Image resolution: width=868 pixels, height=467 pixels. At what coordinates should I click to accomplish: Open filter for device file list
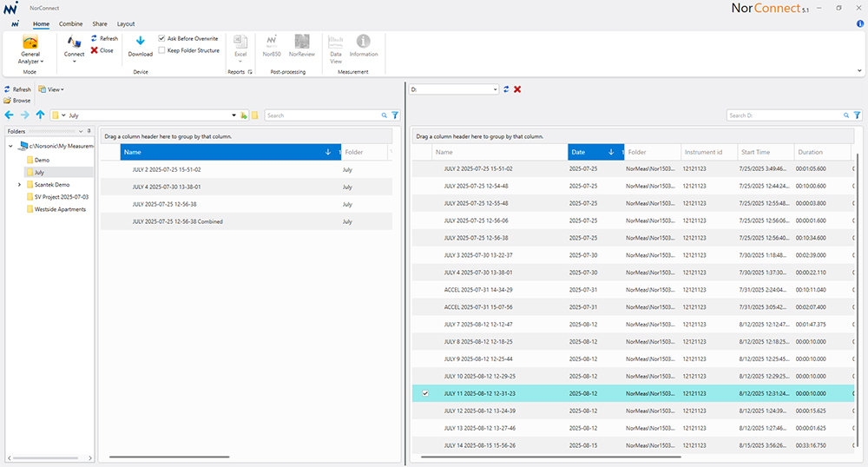pos(857,115)
